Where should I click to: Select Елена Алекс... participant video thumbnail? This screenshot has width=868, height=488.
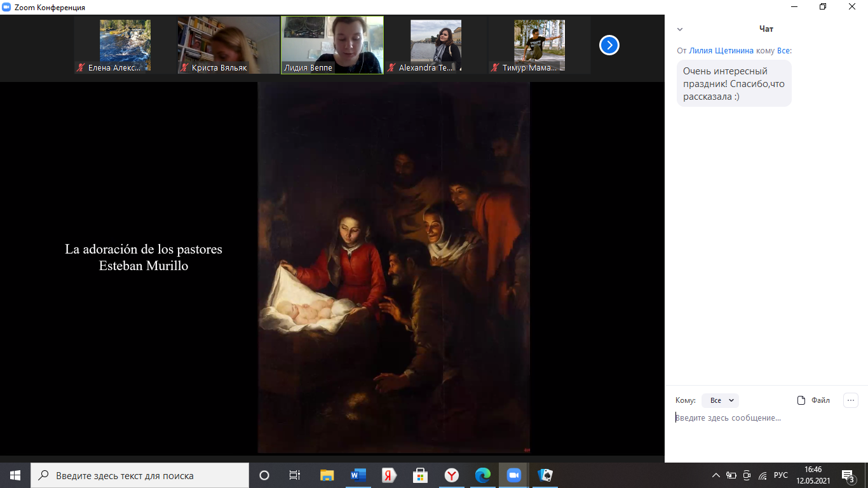click(x=125, y=45)
